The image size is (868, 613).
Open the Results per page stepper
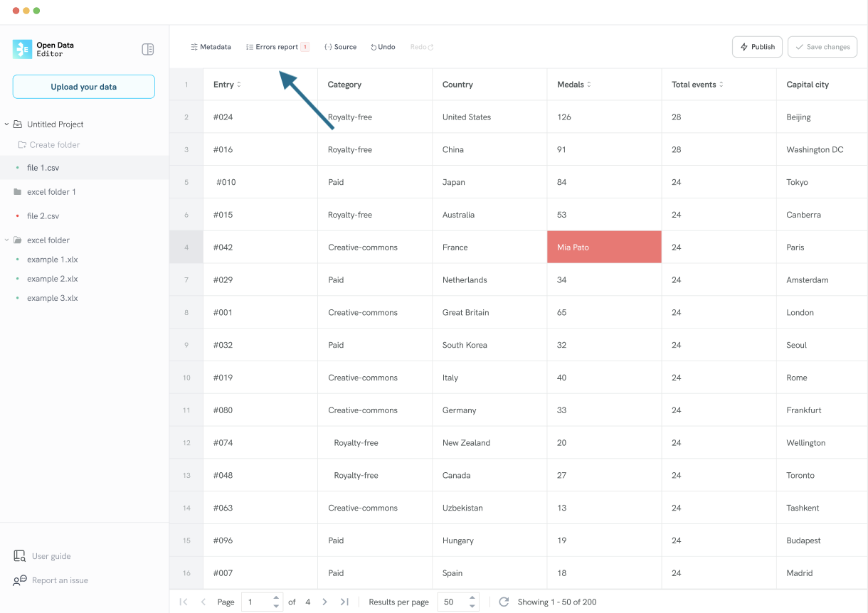click(x=472, y=602)
